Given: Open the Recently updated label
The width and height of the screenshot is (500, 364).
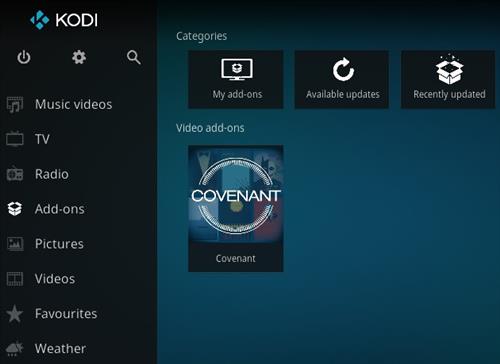Looking at the screenshot, I should [x=449, y=94].
